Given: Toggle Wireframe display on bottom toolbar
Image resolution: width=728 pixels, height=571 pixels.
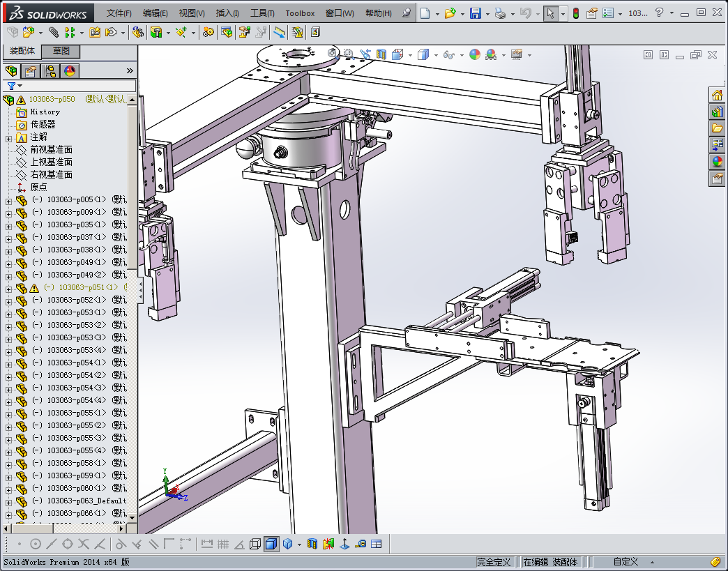Looking at the screenshot, I should 255,544.
